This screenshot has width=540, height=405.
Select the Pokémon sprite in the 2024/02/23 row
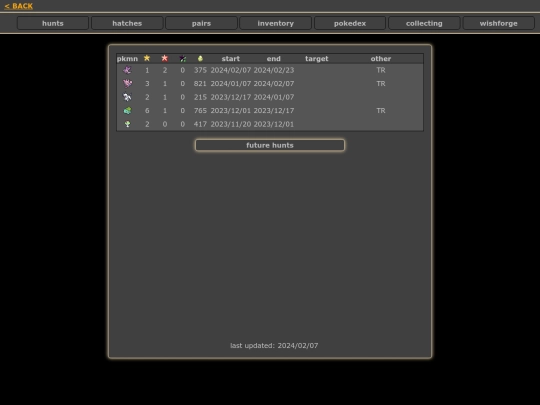click(127, 70)
